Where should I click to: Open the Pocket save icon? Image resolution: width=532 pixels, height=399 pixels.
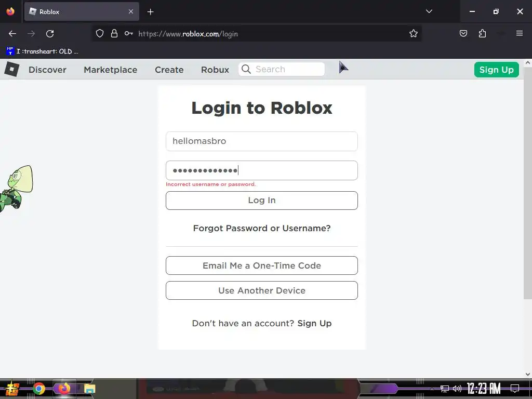coord(463,33)
